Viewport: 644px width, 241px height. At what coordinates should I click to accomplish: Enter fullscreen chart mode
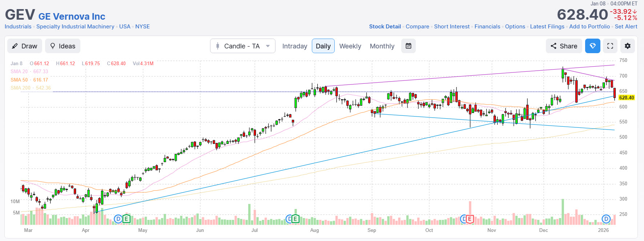[610, 46]
